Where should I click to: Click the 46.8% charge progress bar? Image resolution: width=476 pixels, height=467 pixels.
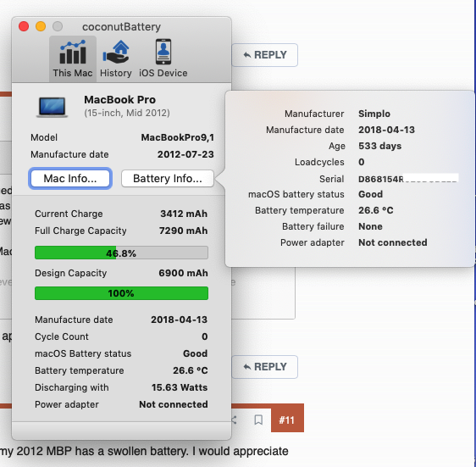pos(121,253)
